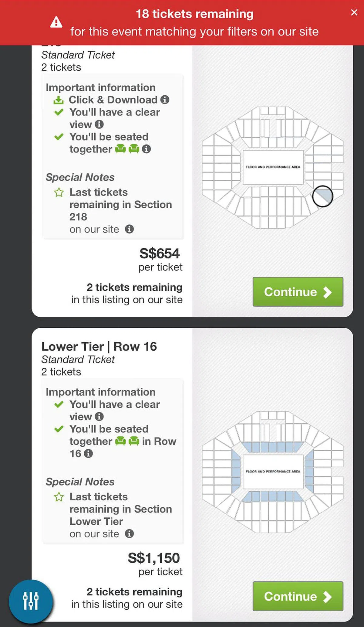
Task: Open the Lower Tier | Row 16 listing title
Action: point(99,346)
